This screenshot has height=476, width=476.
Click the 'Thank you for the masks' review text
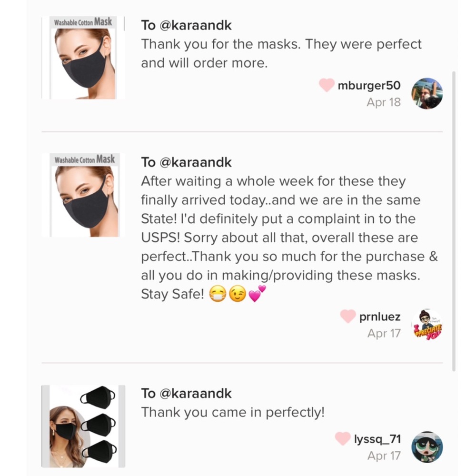pyautogui.click(x=281, y=53)
